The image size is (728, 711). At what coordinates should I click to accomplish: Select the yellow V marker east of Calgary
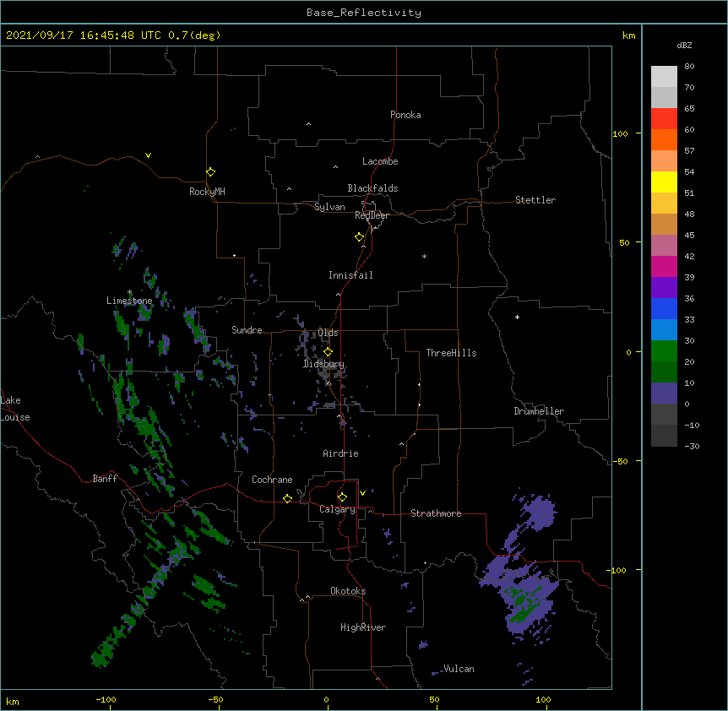(362, 493)
